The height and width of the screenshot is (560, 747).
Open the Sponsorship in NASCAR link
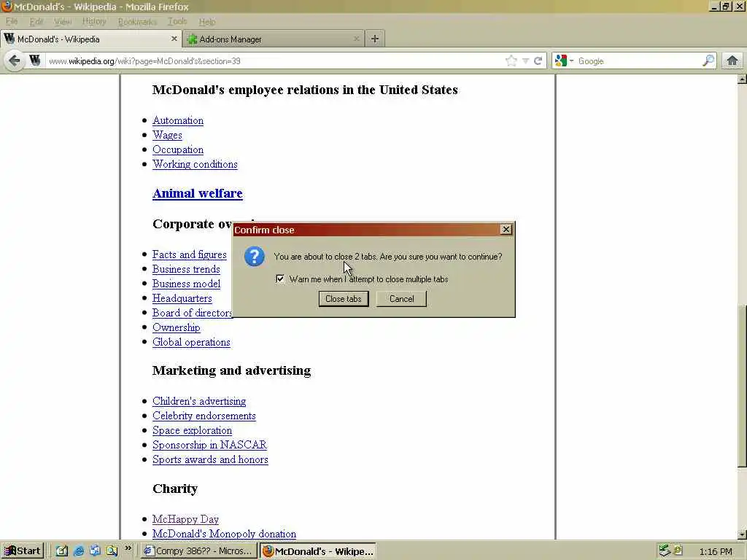point(209,445)
